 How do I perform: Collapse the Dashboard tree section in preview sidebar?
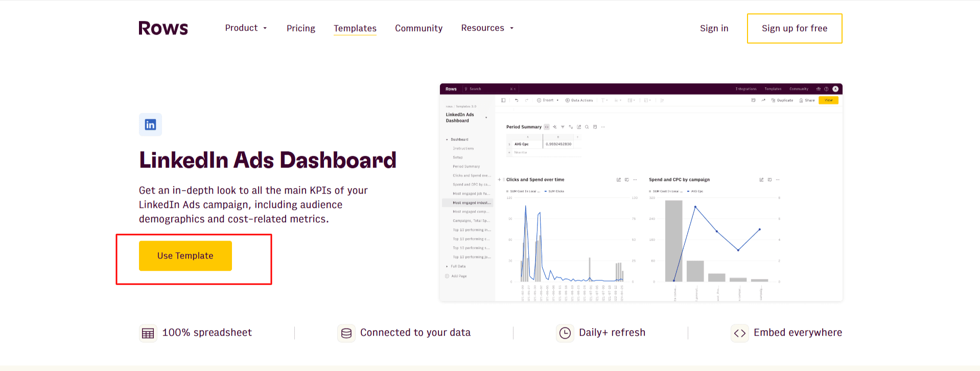[447, 140]
